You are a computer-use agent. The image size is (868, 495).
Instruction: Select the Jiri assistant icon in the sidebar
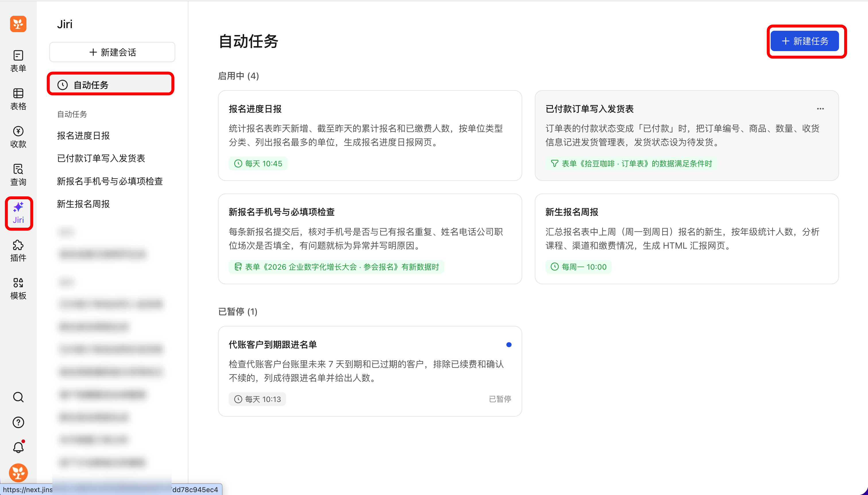pyautogui.click(x=18, y=213)
